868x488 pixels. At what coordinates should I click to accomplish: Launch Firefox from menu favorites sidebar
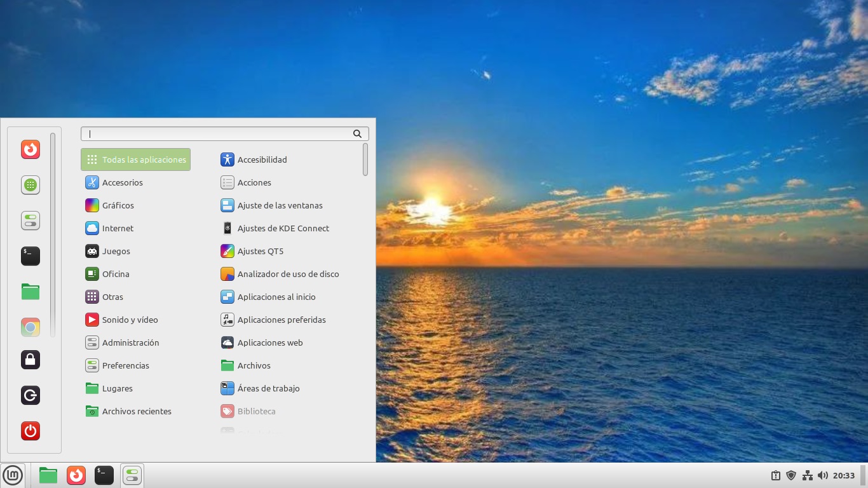pos(31,149)
